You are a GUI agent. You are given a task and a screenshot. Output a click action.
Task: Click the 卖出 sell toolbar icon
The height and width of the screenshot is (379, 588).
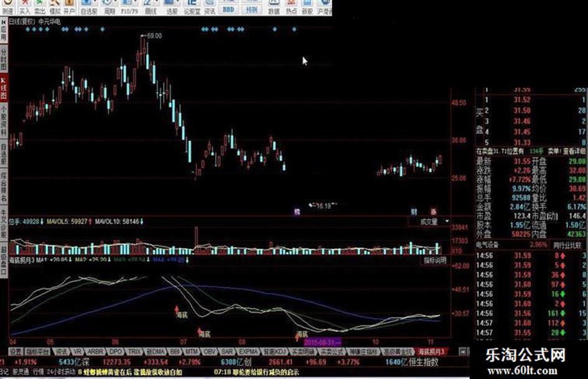pyautogui.click(x=40, y=7)
